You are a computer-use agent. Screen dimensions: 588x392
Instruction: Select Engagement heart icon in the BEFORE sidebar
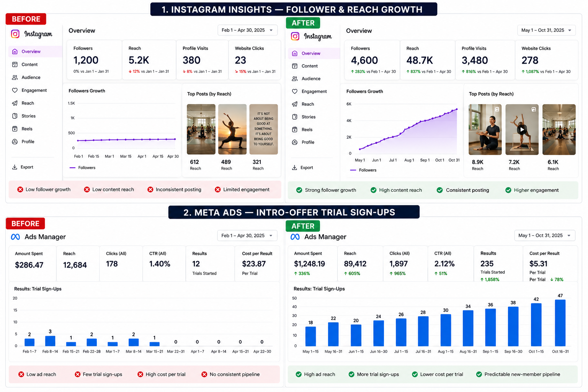tap(15, 90)
